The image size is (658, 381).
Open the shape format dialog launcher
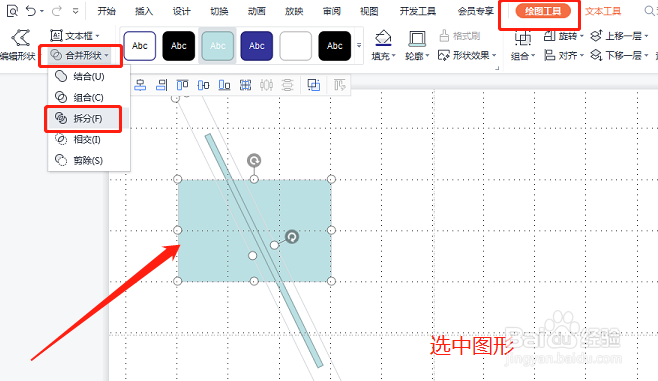click(497, 68)
